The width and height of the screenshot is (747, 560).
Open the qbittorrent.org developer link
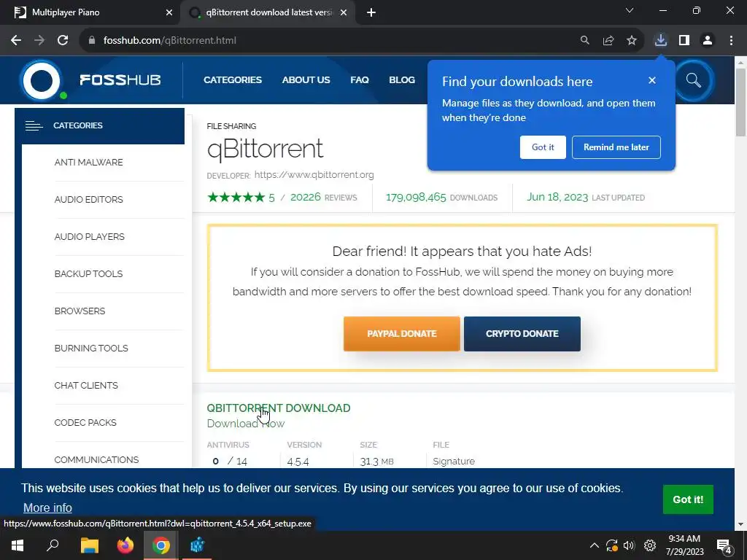pyautogui.click(x=314, y=175)
